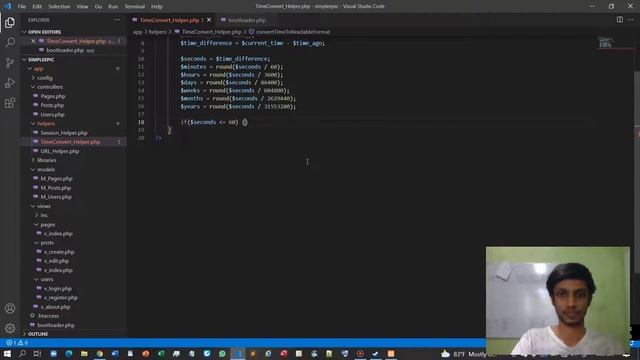Open v_login.php in users folder
640x360 pixels.
58,288
